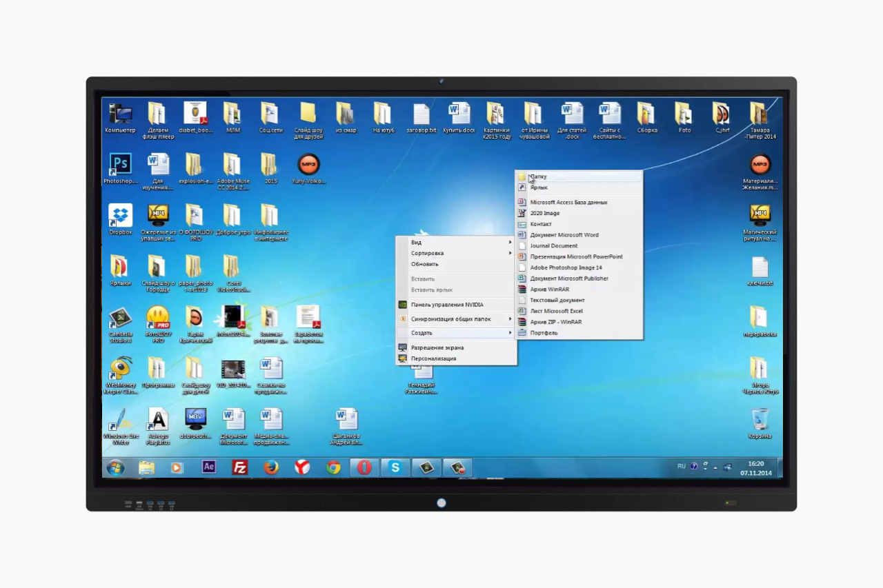
Task: Launch After Effects from the taskbar
Action: pos(209,467)
